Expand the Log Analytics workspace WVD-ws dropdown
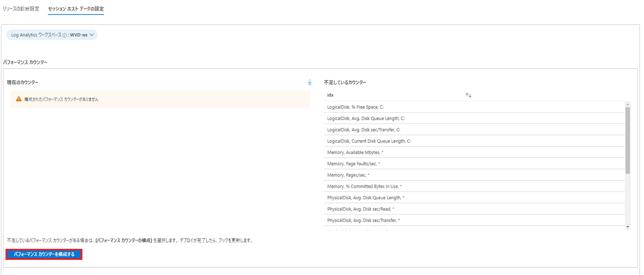This screenshot has width=644, height=275. (91, 35)
